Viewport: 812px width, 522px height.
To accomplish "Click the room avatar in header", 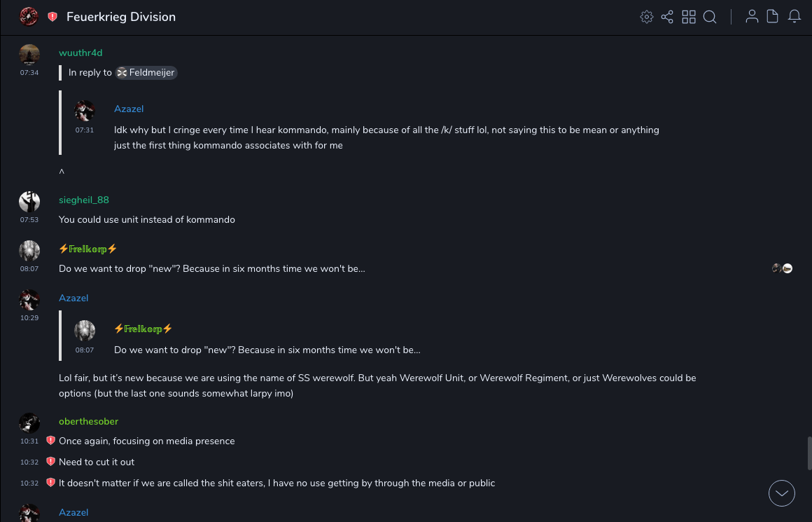I will 29,17.
